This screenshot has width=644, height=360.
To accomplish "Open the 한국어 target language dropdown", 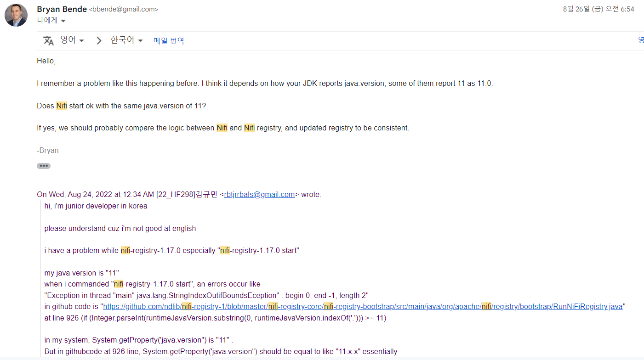I will (127, 40).
